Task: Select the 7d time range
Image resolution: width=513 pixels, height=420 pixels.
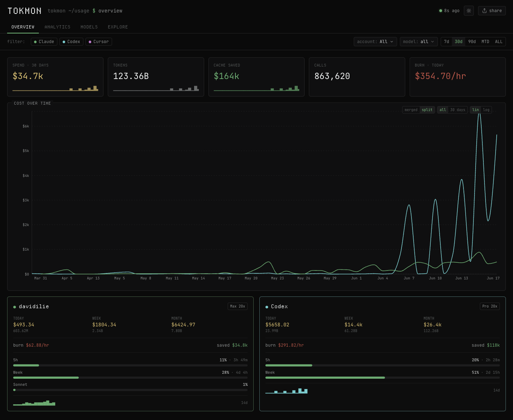Action: coord(446,42)
